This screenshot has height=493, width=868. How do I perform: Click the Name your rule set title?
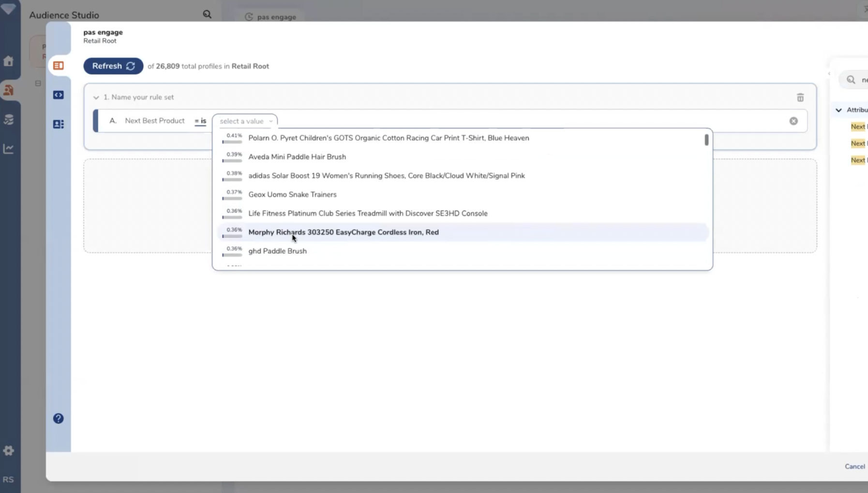pos(138,97)
